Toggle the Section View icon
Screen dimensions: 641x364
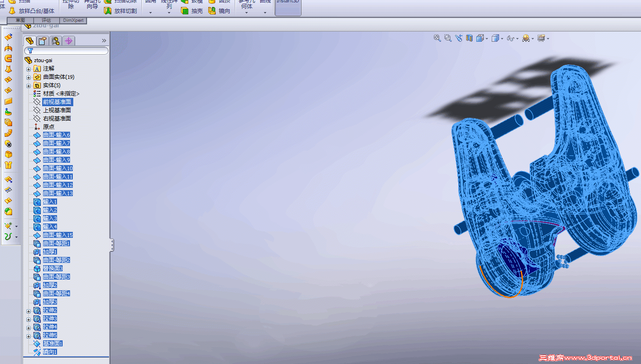click(469, 38)
